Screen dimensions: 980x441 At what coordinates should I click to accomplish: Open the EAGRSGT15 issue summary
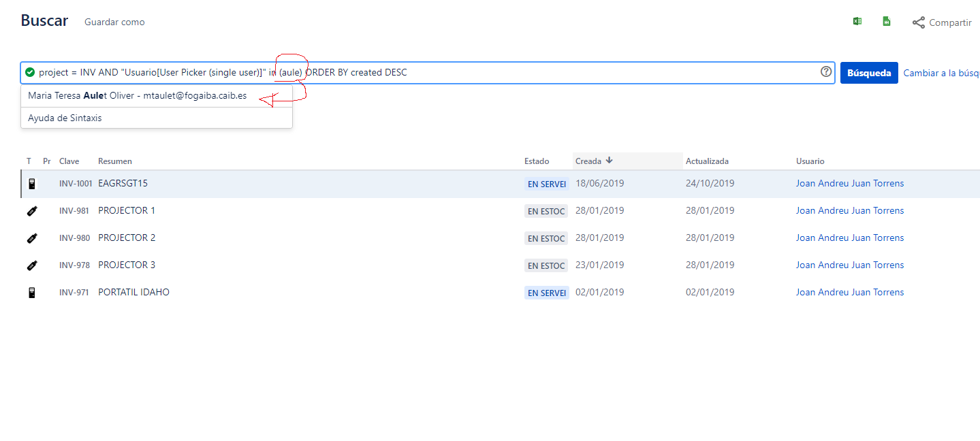click(123, 183)
